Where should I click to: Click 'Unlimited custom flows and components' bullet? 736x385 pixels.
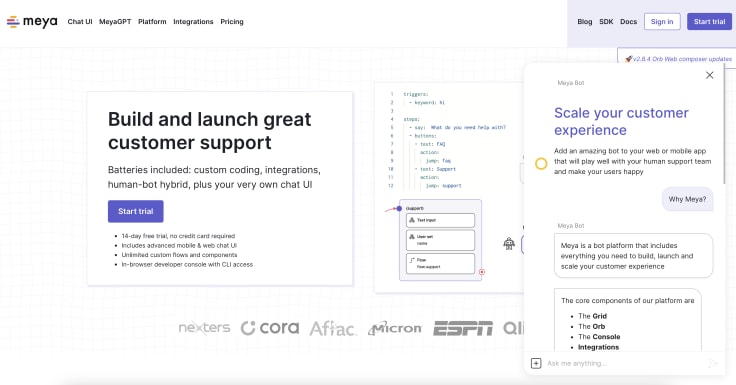[179, 255]
